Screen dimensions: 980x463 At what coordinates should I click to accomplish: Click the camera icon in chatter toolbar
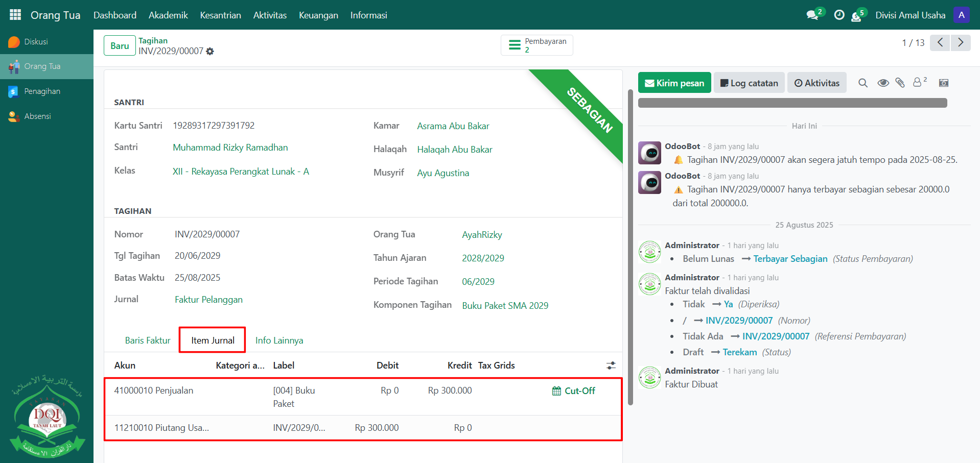pyautogui.click(x=944, y=83)
